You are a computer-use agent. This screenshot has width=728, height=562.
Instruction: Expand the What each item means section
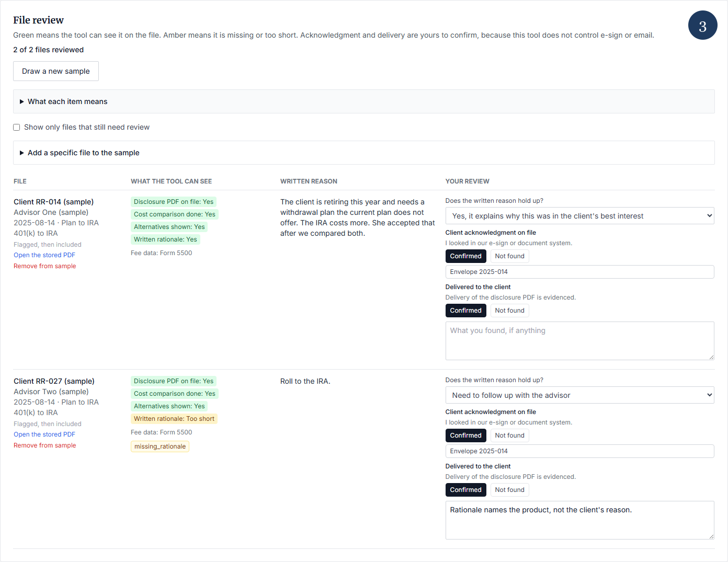coord(363,101)
